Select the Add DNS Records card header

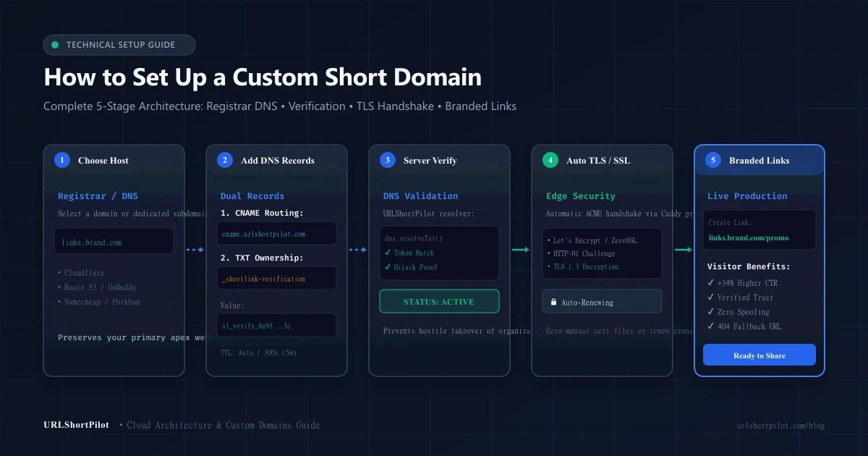coord(276,160)
